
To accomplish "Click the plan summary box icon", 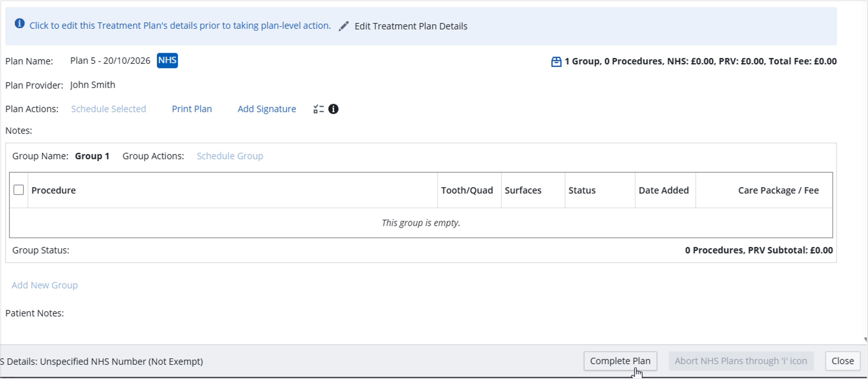I will click(556, 61).
